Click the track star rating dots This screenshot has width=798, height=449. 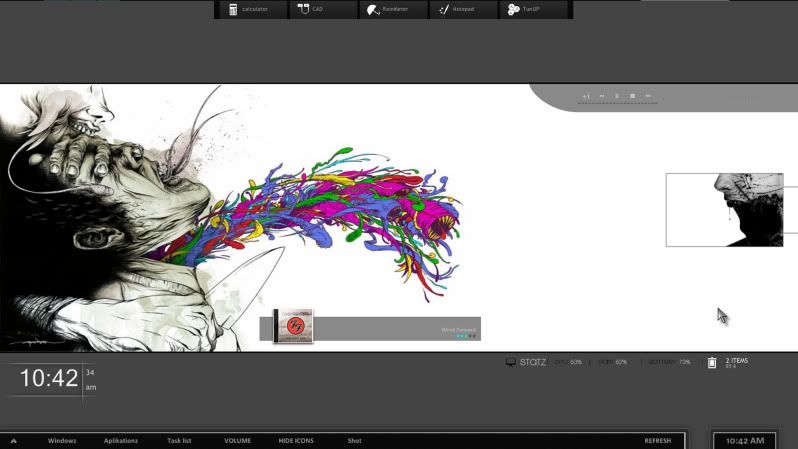point(466,336)
